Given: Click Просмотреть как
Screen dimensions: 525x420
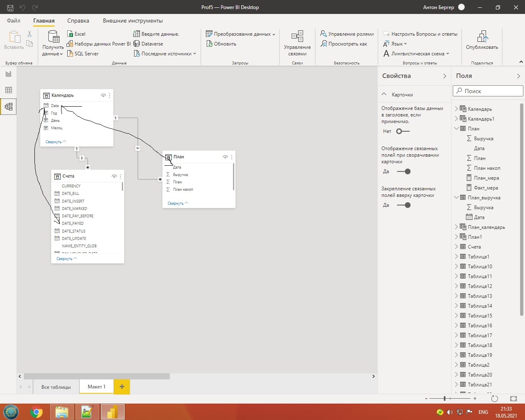Looking at the screenshot, I should point(344,44).
